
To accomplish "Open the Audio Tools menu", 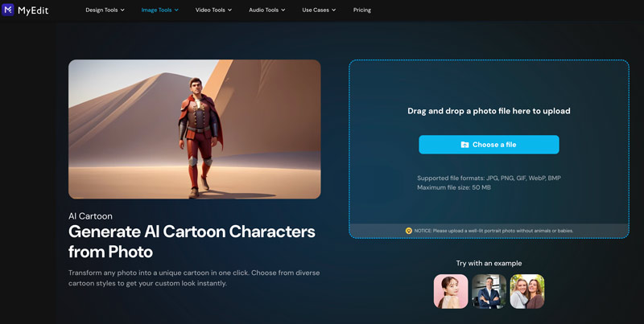I will [267, 10].
